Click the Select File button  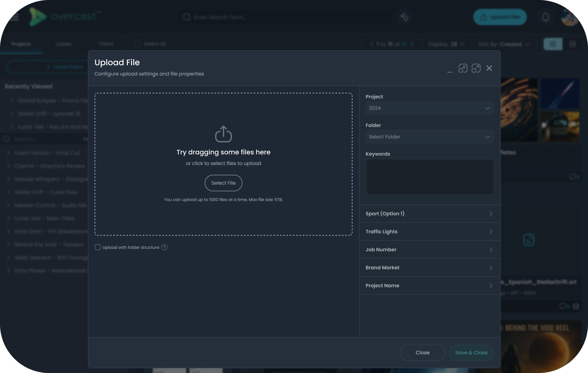click(x=223, y=183)
